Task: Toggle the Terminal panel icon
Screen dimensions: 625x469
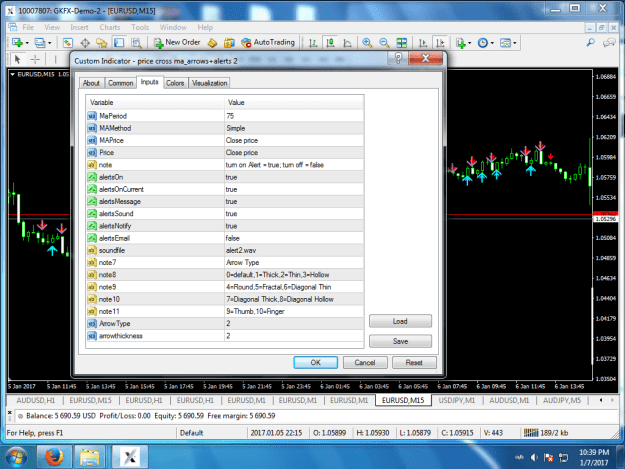Action: 119,43
